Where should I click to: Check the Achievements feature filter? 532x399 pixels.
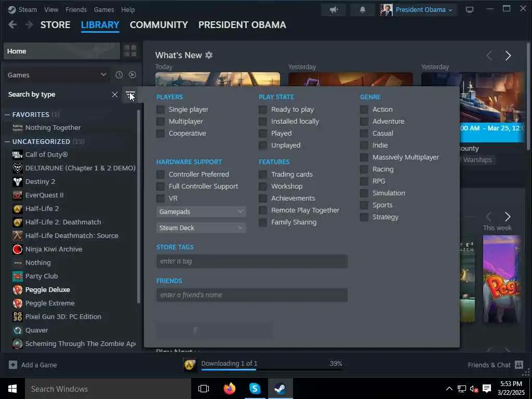pyautogui.click(x=262, y=198)
